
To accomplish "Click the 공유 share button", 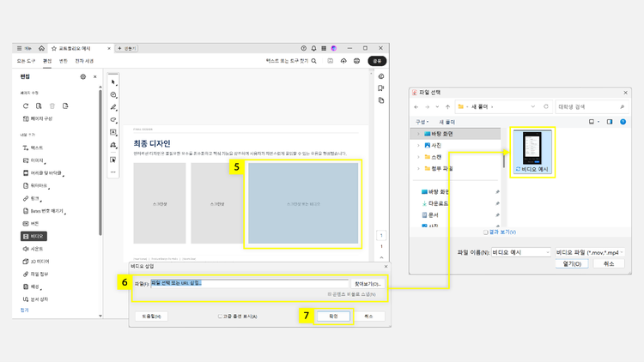I will tap(377, 61).
